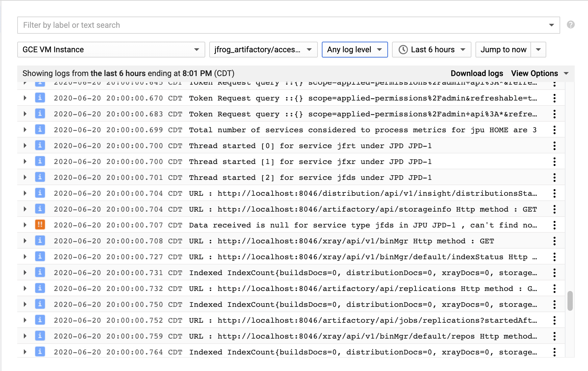Open kebab menu for 20:00:00.750 Indexed IndexCount row
This screenshot has width=588, height=371.
tap(554, 305)
